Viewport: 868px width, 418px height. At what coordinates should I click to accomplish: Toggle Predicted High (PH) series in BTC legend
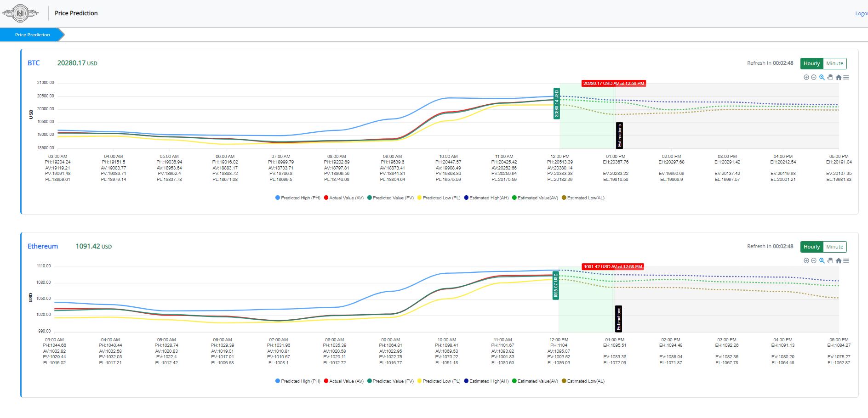click(x=297, y=198)
